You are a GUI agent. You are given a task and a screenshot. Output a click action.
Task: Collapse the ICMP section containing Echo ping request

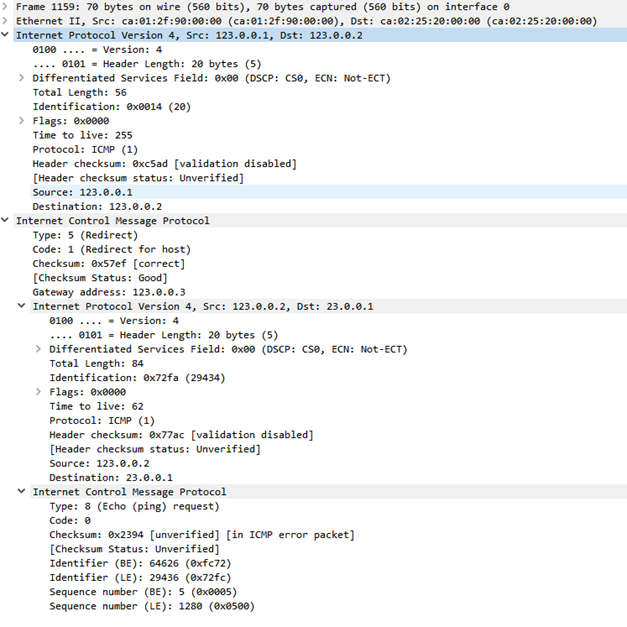pyautogui.click(x=22, y=492)
